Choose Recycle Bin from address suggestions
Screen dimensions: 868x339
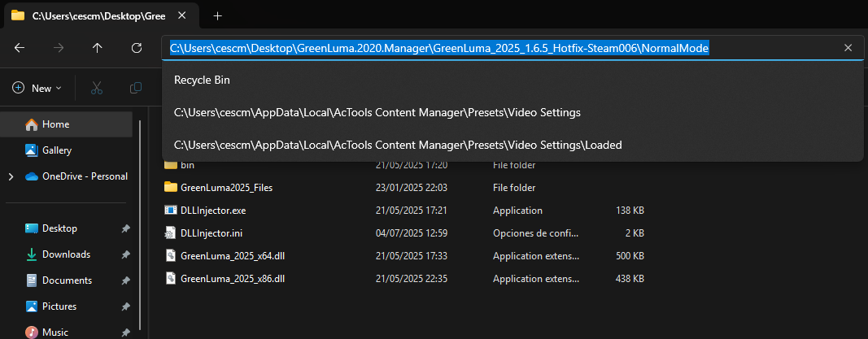(202, 80)
